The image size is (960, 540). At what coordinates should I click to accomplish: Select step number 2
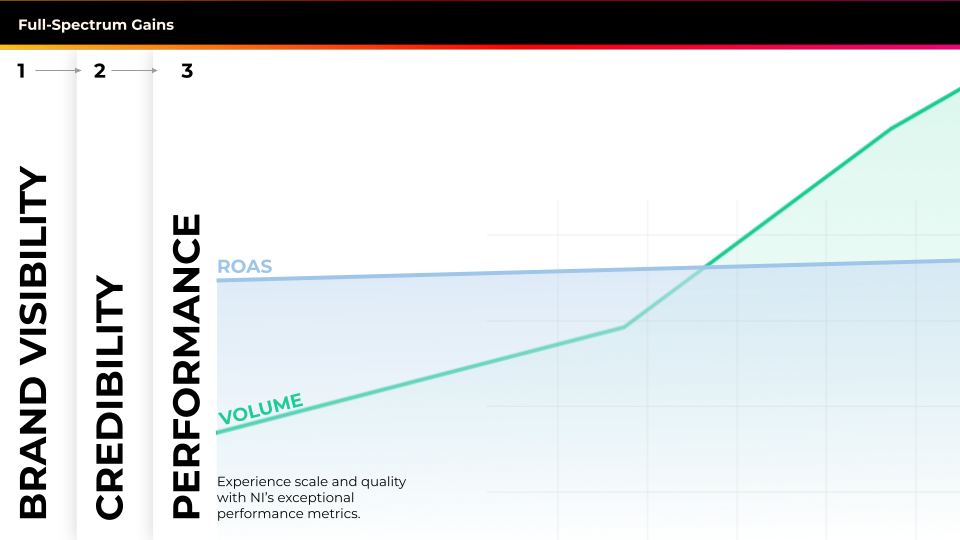coord(99,71)
